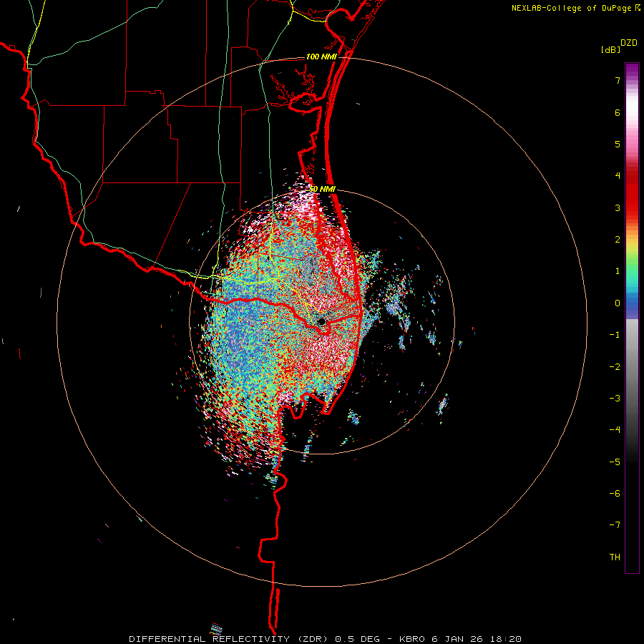Click the 7 value on the color scale

pos(618,80)
